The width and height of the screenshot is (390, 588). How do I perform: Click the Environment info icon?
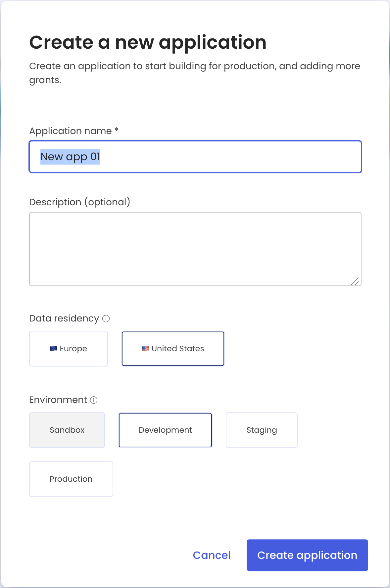pyautogui.click(x=94, y=400)
